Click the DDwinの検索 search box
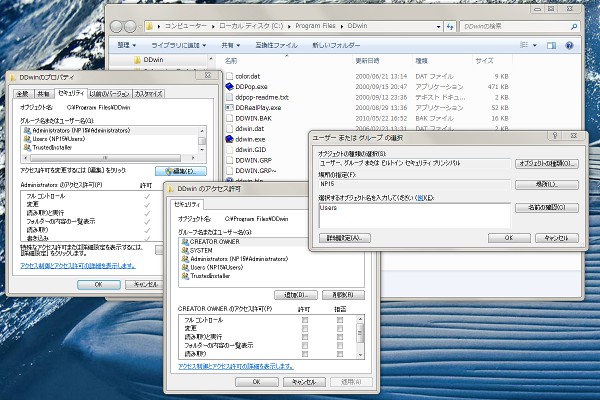 520,26
